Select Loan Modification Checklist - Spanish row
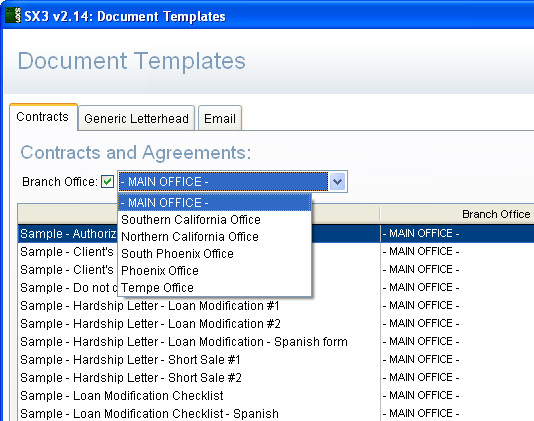Screen dimensions: 534x421 276,414
